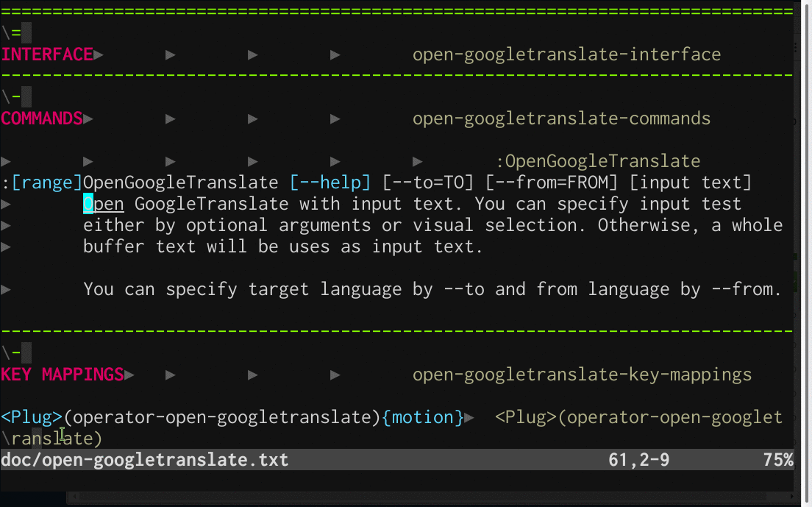Open the open-googletranslate-interface help tag

566,54
